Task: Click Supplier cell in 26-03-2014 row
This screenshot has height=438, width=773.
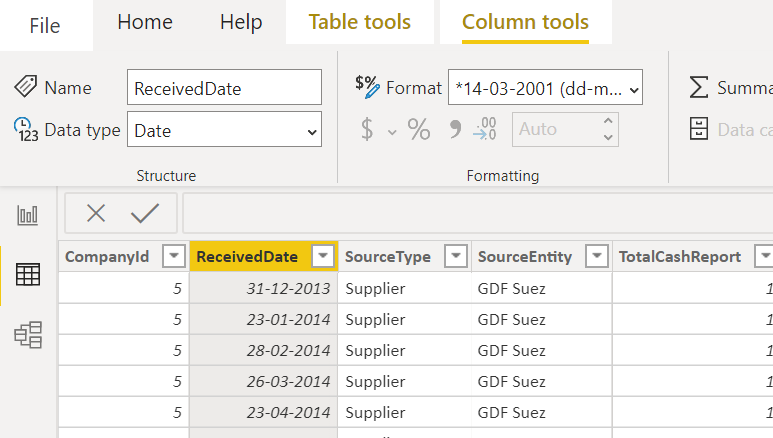Action: 405,381
